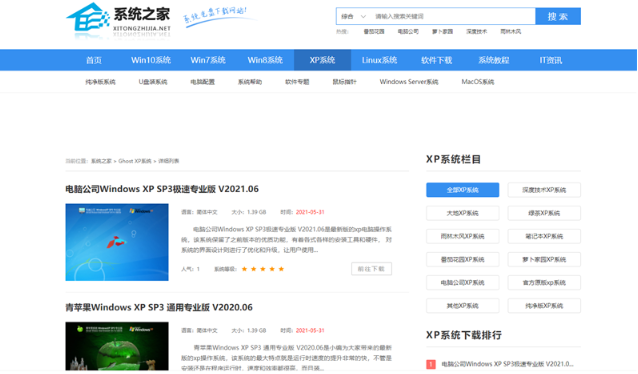Open 鼠标指针 in the sub-navigation
Screen dimensions: 638x374
pyautogui.click(x=345, y=82)
